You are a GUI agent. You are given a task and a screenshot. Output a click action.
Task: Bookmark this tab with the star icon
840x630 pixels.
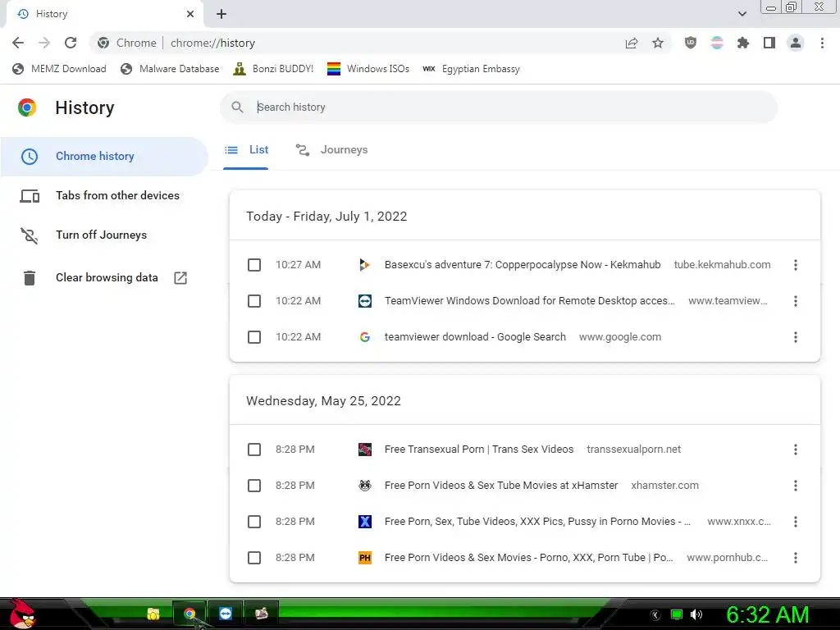[658, 43]
